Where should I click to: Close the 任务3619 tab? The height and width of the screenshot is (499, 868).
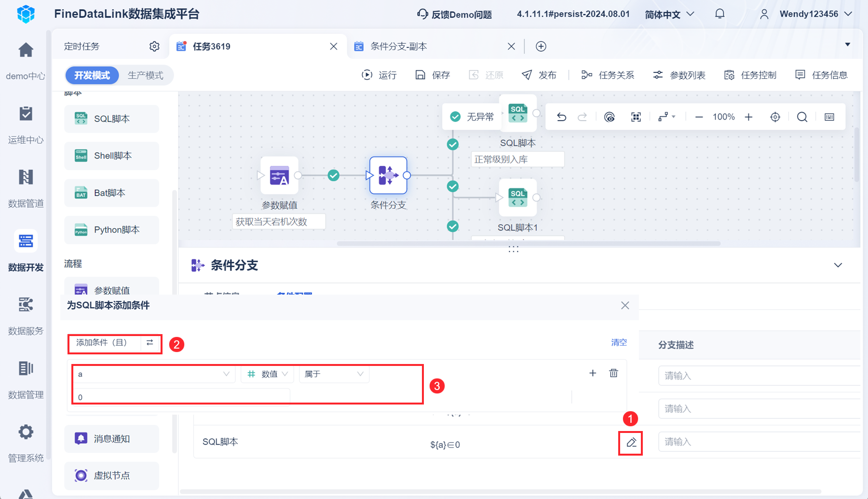(334, 46)
